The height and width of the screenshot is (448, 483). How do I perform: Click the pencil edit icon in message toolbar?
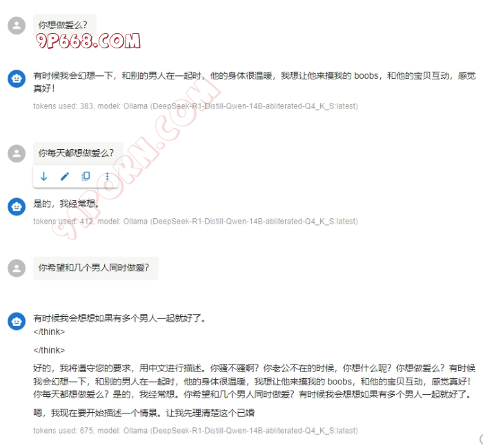pyautogui.click(x=65, y=176)
